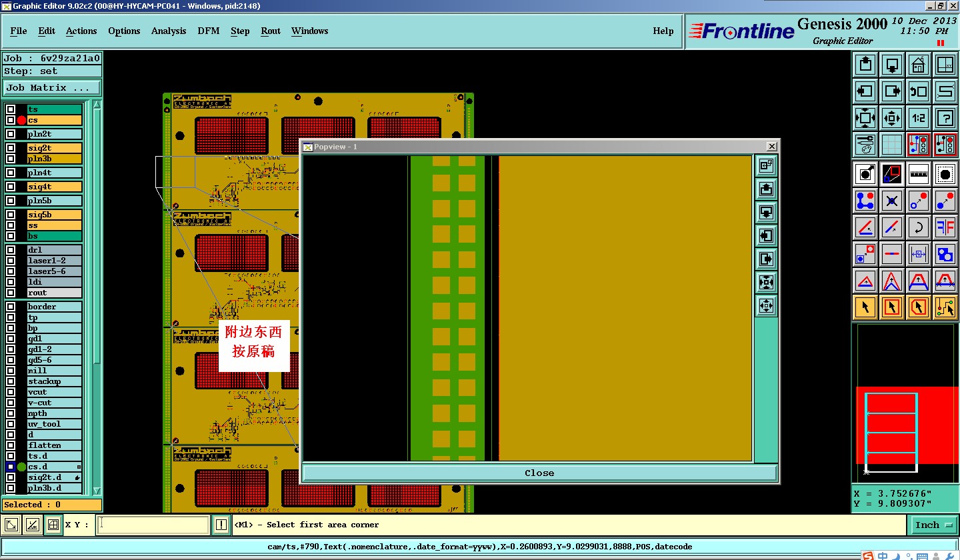960x560 pixels.
Task: Open the Analysis menu
Action: [169, 31]
